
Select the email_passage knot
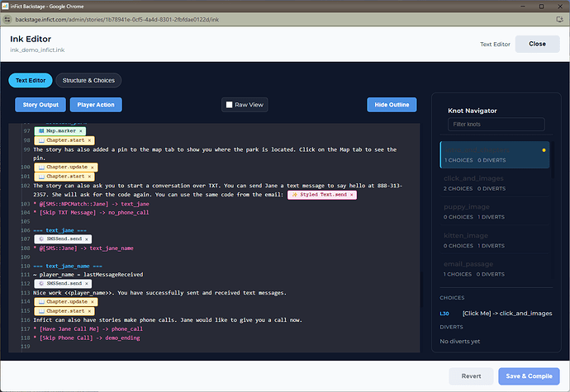pos(494,269)
